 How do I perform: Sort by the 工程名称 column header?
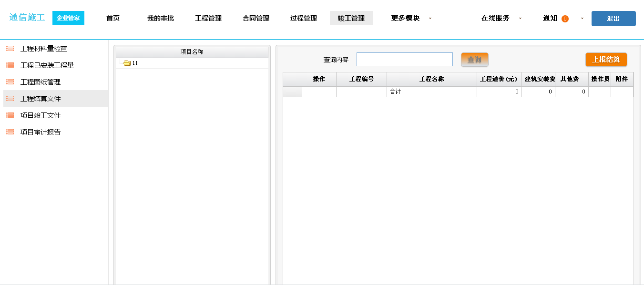point(432,79)
